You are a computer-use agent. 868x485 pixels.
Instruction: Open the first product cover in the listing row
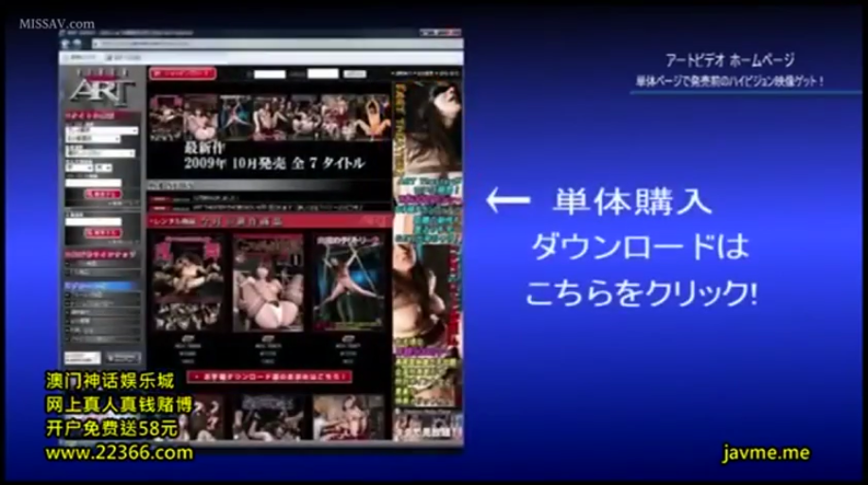point(189,283)
